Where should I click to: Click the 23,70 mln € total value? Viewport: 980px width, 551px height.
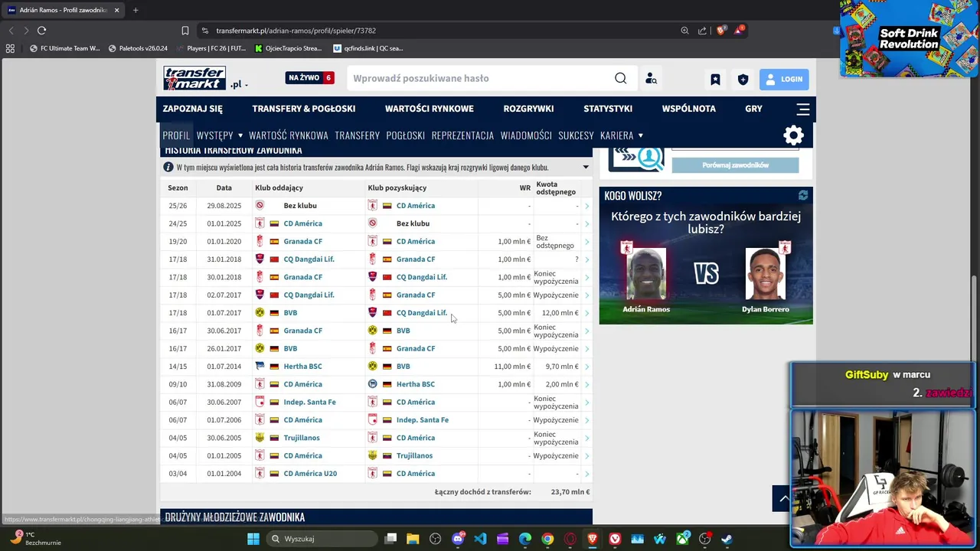click(x=570, y=492)
